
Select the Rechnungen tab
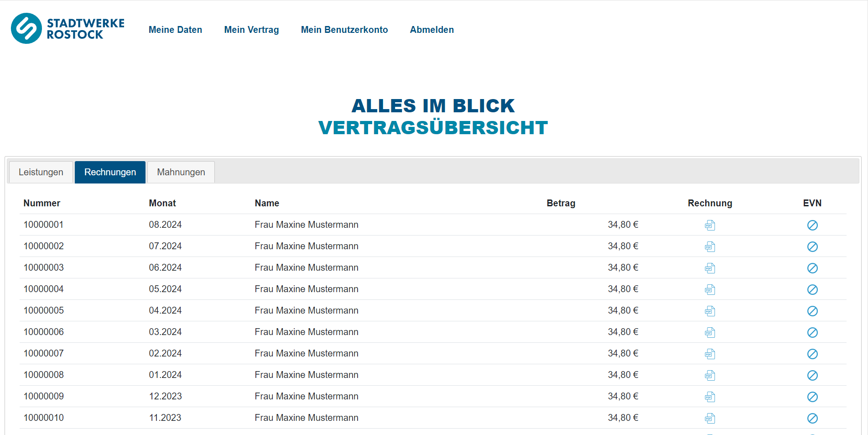110,172
